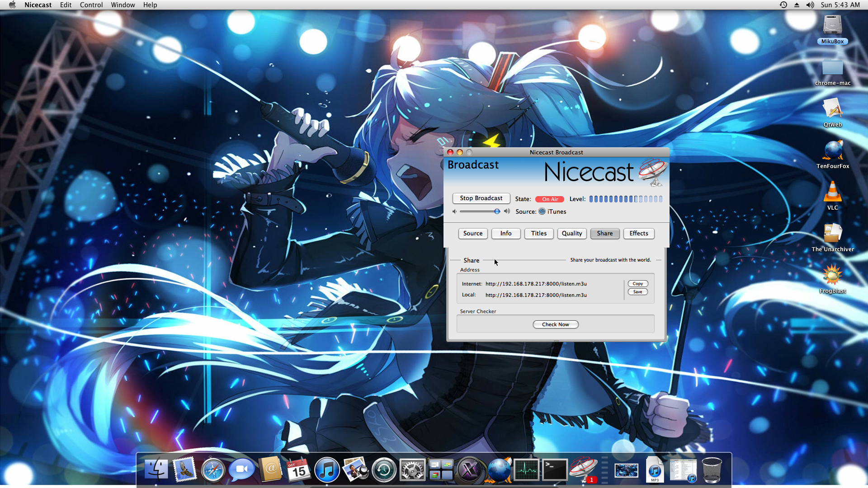The width and height of the screenshot is (868, 488).
Task: Select the TenFourFox desktop icon
Action: [x=832, y=155]
